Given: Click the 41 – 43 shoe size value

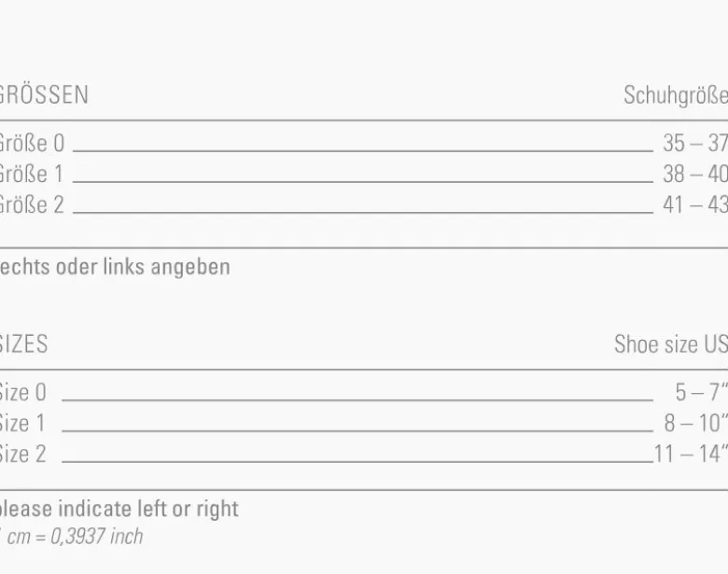Looking at the screenshot, I should (695, 204).
